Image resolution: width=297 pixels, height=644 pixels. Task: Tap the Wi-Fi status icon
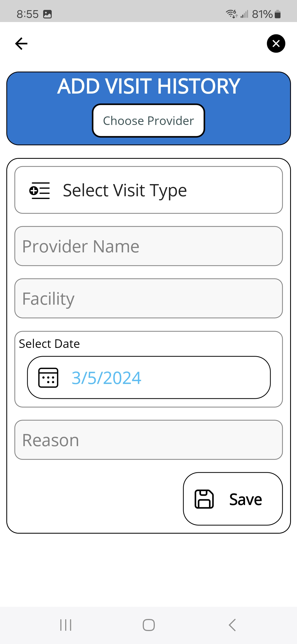tap(231, 14)
